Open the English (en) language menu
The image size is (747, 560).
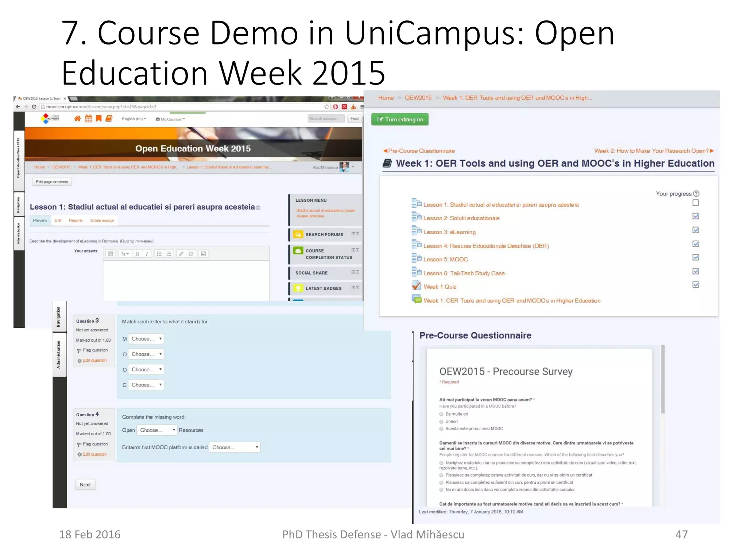coord(134,119)
